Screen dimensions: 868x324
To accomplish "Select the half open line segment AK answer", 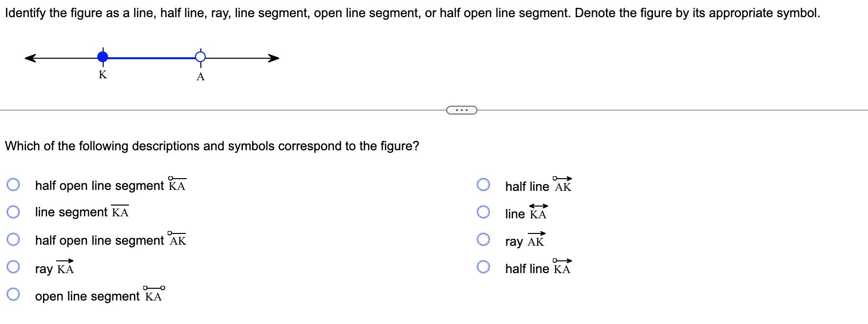I will coord(14,239).
